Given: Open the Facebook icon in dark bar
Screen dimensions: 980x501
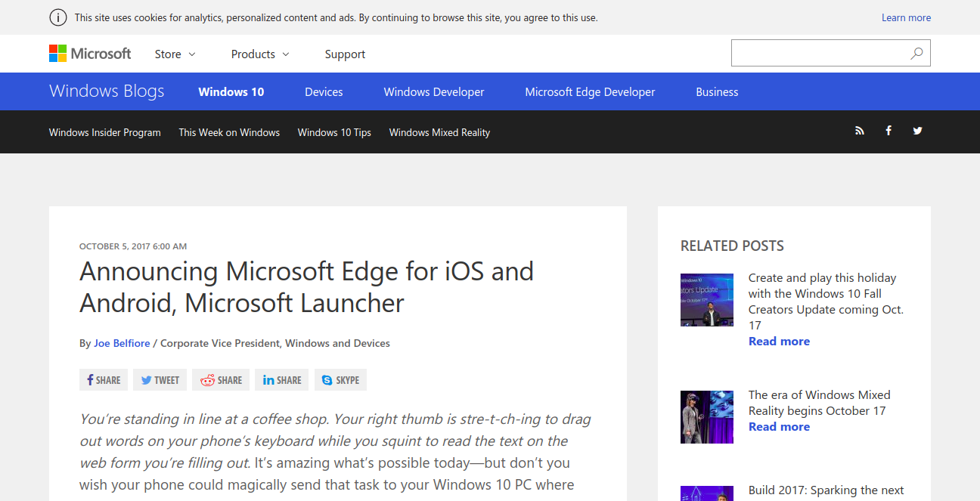Looking at the screenshot, I should click(889, 131).
